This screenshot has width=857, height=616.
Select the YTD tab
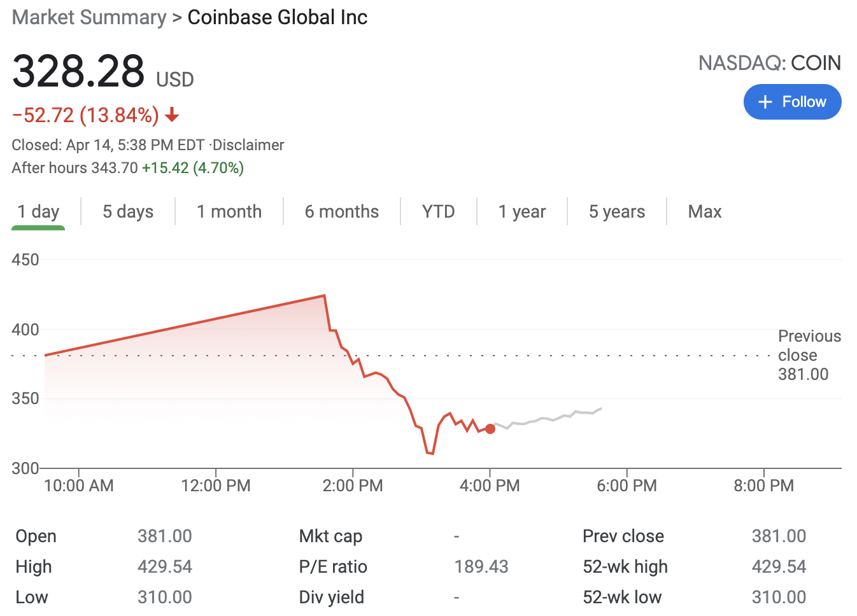click(x=438, y=211)
